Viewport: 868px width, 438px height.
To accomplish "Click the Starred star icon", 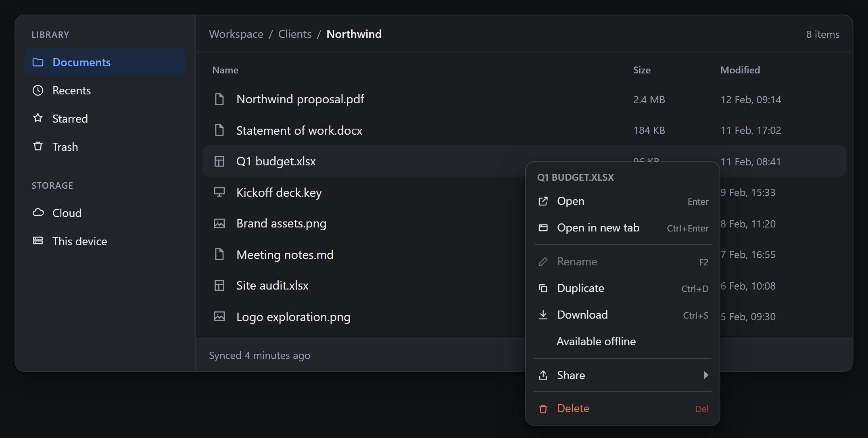I will (38, 118).
